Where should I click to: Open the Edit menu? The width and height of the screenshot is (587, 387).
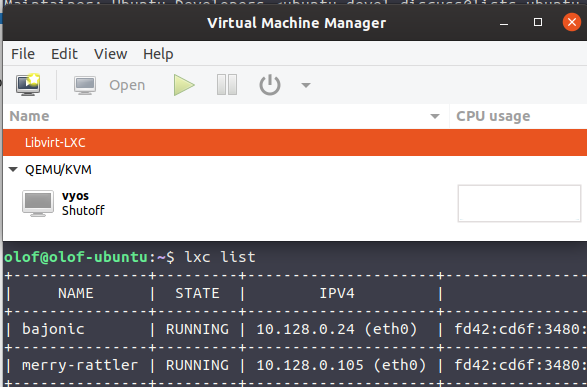[64, 54]
